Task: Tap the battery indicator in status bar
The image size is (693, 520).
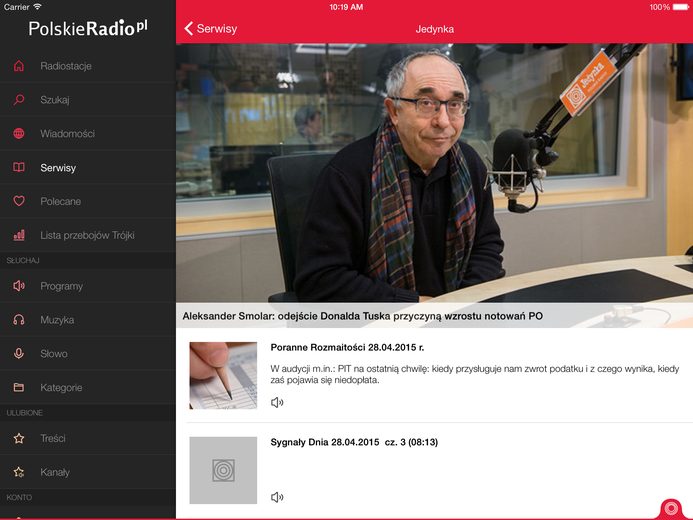Action: pyautogui.click(x=681, y=7)
